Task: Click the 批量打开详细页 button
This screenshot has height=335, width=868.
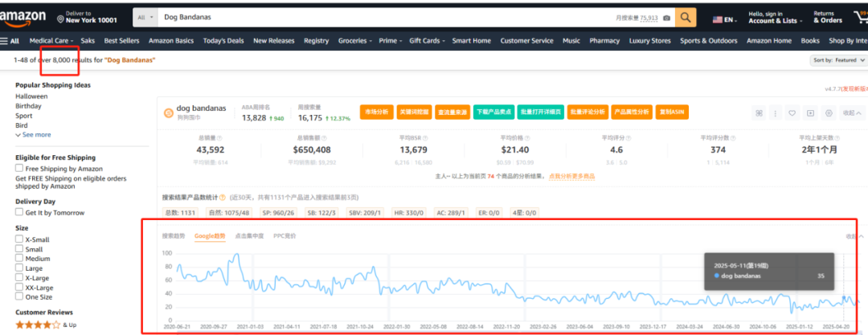Action: click(x=540, y=112)
